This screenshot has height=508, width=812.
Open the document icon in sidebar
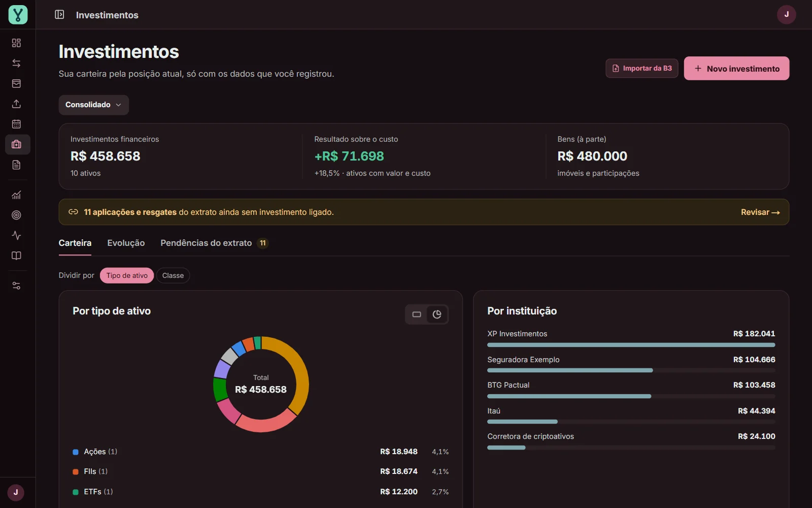pyautogui.click(x=16, y=165)
